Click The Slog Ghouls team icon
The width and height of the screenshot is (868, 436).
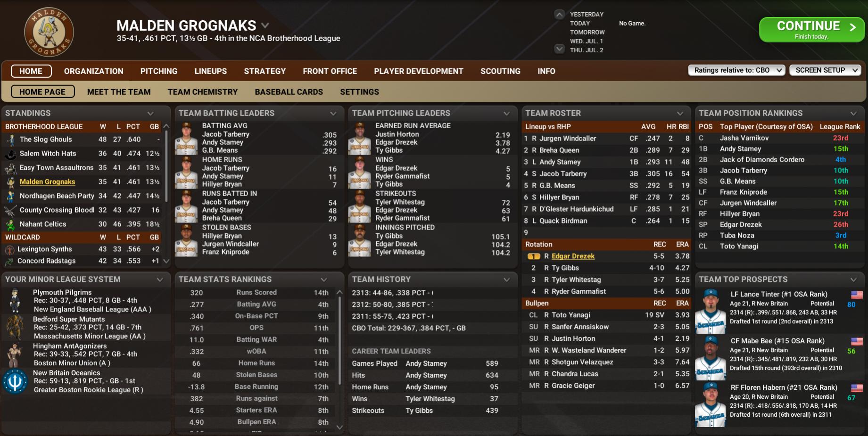click(x=10, y=140)
